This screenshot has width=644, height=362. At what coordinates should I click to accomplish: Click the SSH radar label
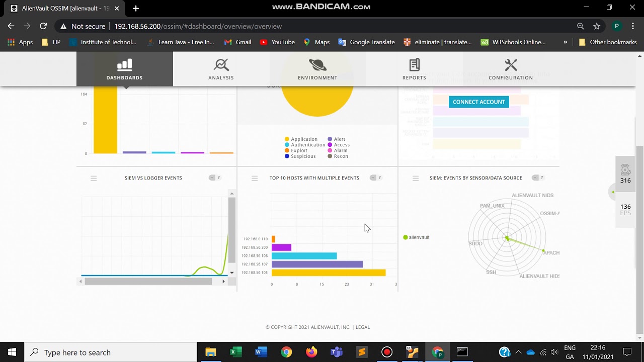491,272
